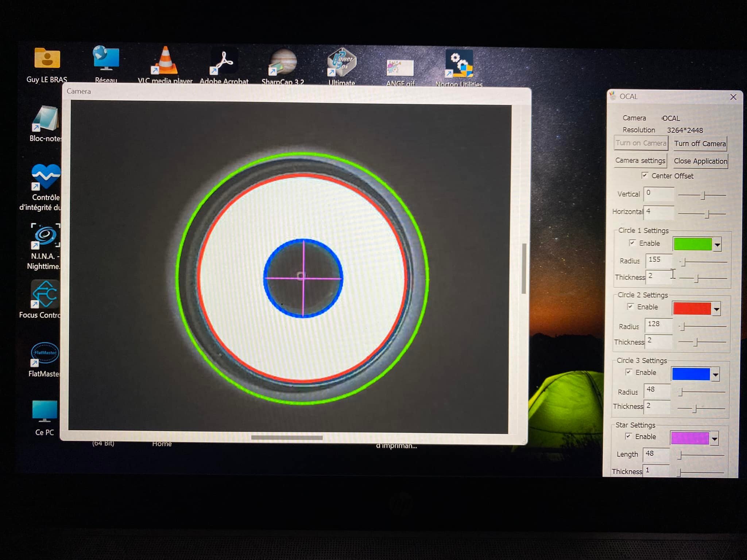Viewport: 747px width, 560px height.
Task: Click the Turn off Camera button
Action: click(700, 144)
